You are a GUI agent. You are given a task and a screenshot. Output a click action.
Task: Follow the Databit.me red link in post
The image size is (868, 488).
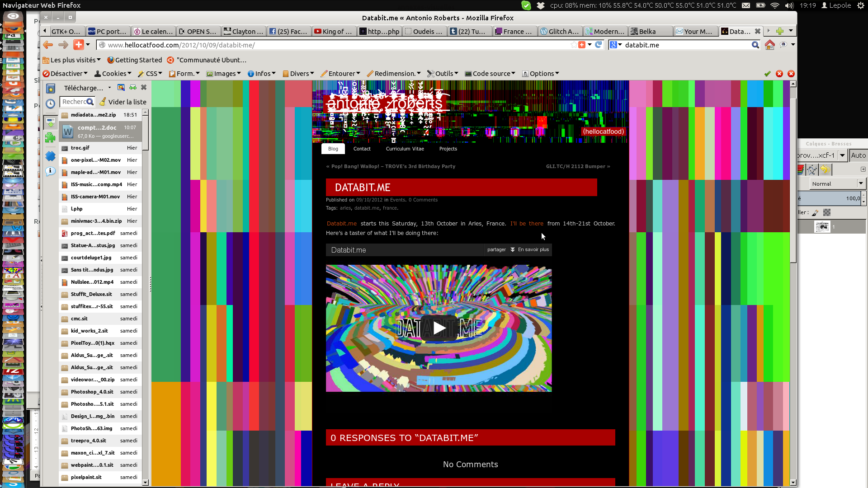341,224
